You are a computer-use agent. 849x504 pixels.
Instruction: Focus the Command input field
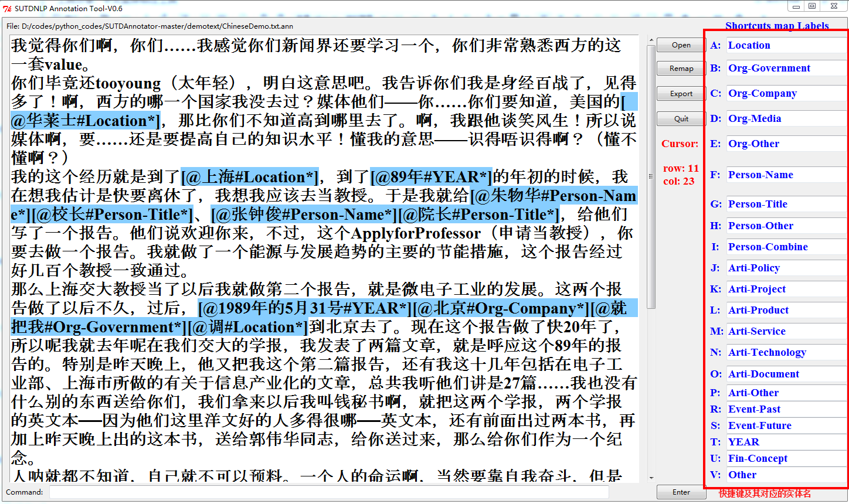(329, 492)
